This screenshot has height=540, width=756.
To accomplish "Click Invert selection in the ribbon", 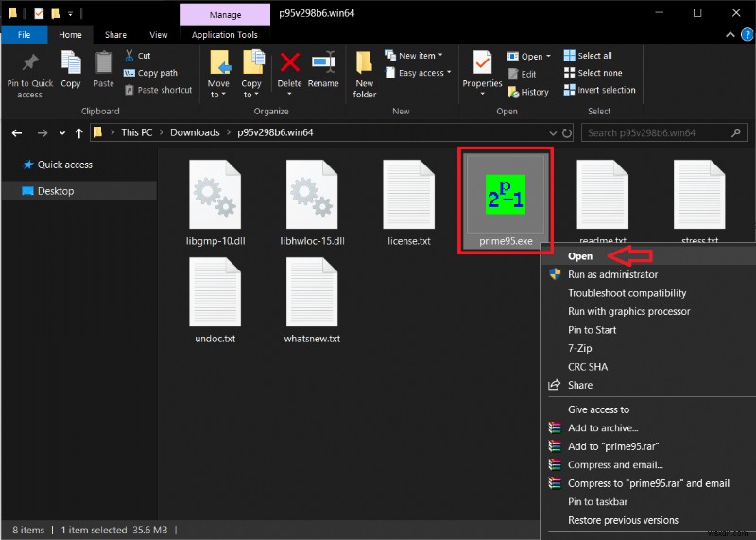I will [599, 90].
